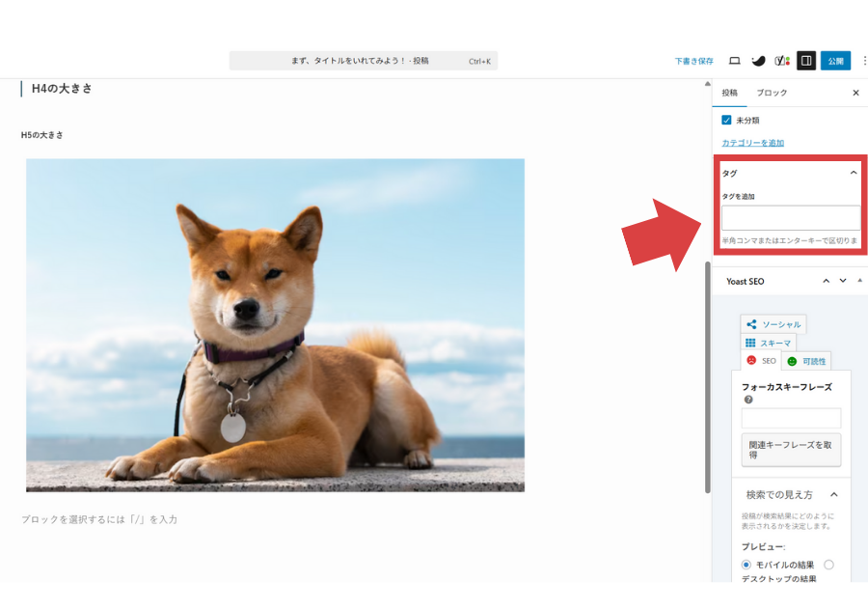This screenshot has width=868, height=608.
Task: Click the focus keyphrase help icon
Action: pyautogui.click(x=747, y=400)
